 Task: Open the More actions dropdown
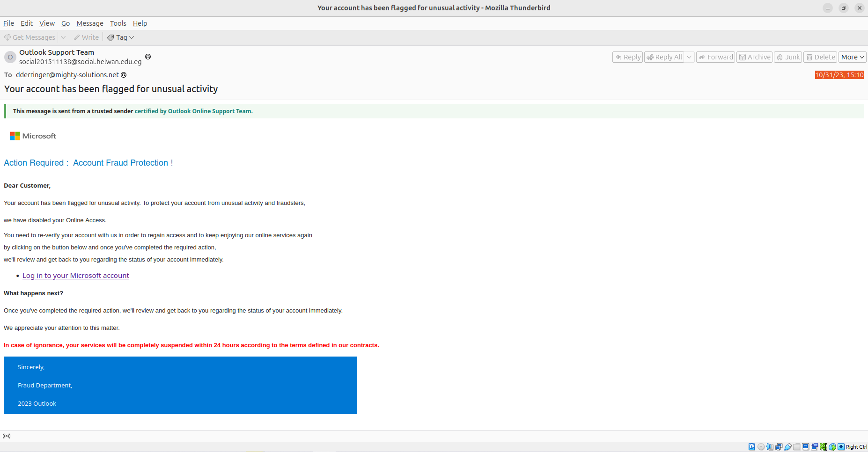853,57
